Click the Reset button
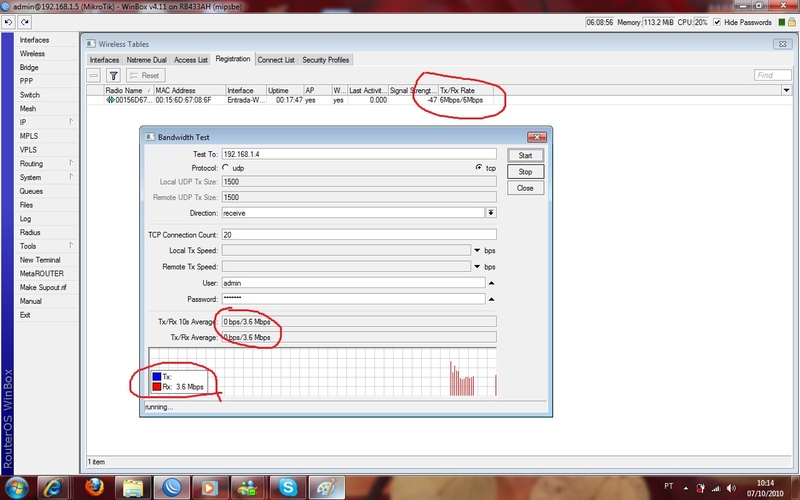 click(x=145, y=76)
